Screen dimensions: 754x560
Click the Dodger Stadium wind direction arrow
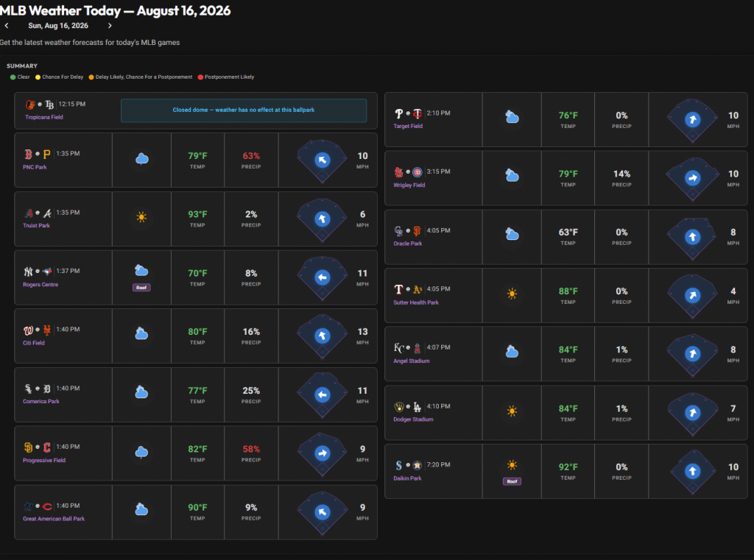pyautogui.click(x=692, y=413)
